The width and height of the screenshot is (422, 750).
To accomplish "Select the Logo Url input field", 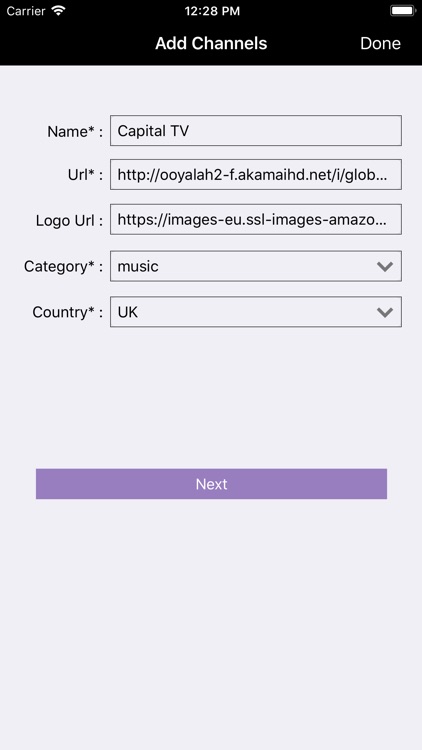I will [256, 220].
